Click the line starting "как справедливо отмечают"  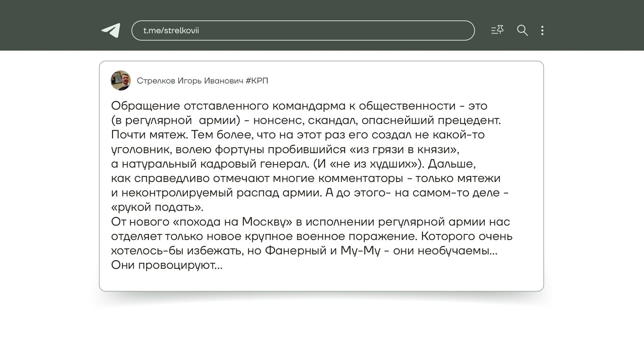305,178
